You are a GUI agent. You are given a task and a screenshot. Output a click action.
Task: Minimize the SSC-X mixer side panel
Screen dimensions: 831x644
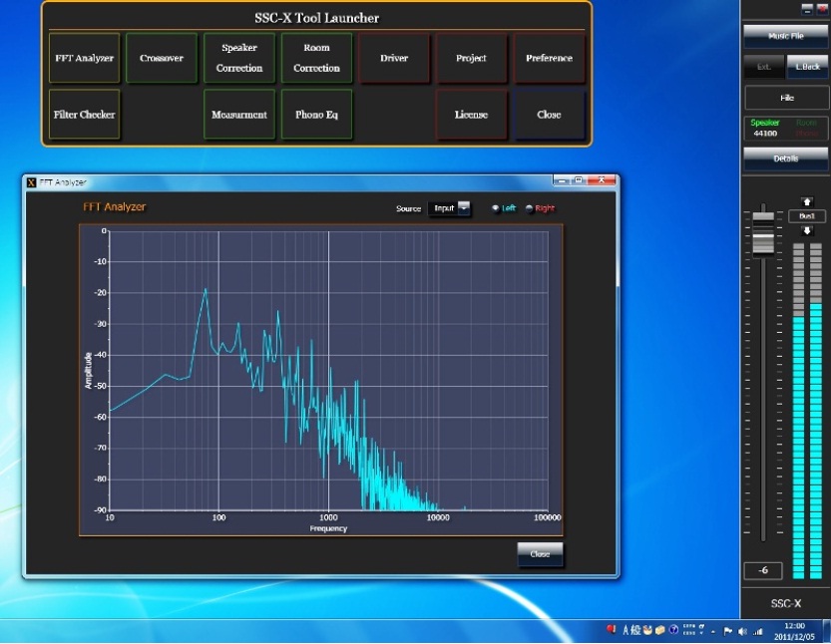807,8
